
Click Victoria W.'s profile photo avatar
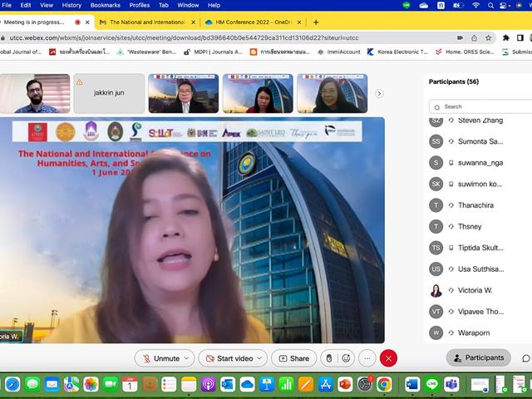point(436,290)
